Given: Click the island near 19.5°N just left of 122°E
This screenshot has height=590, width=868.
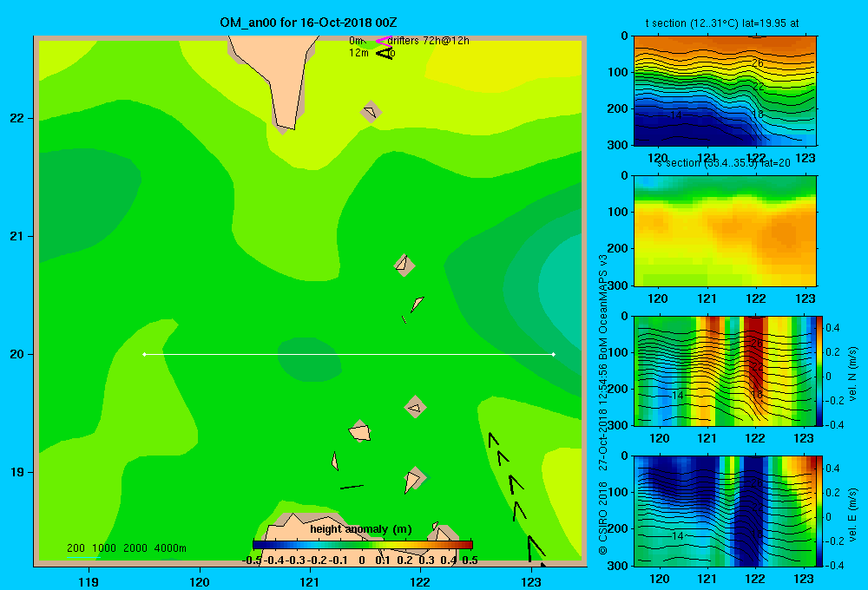Looking at the screenshot, I should 415,407.
